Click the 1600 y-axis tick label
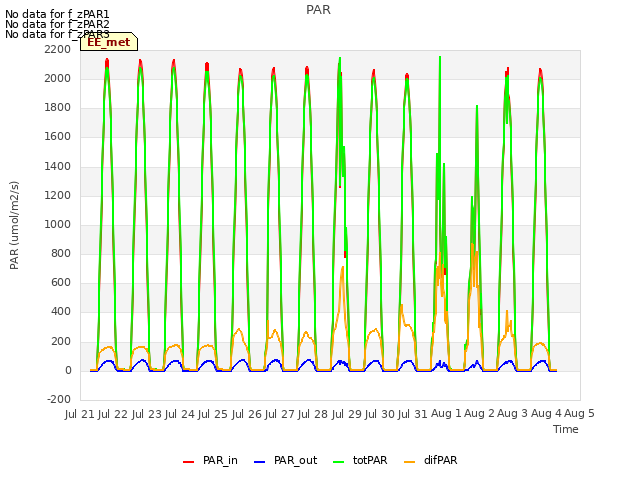 coord(58,137)
